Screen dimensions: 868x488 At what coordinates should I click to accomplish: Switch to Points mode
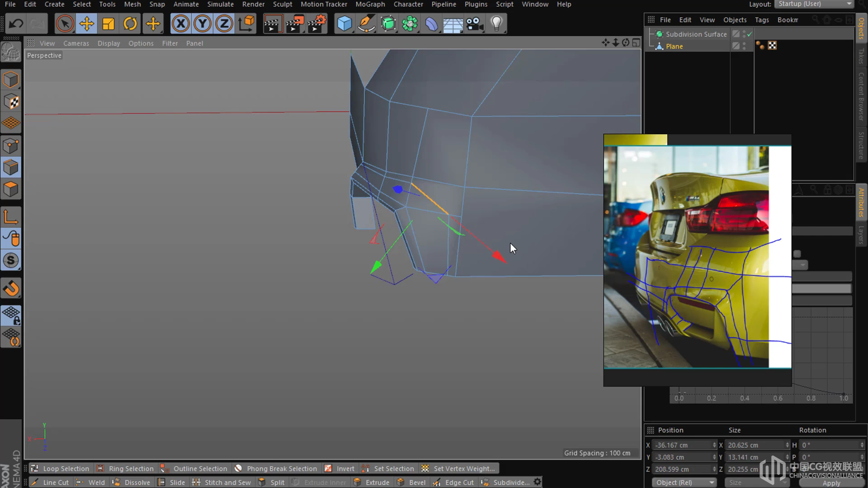(x=11, y=146)
